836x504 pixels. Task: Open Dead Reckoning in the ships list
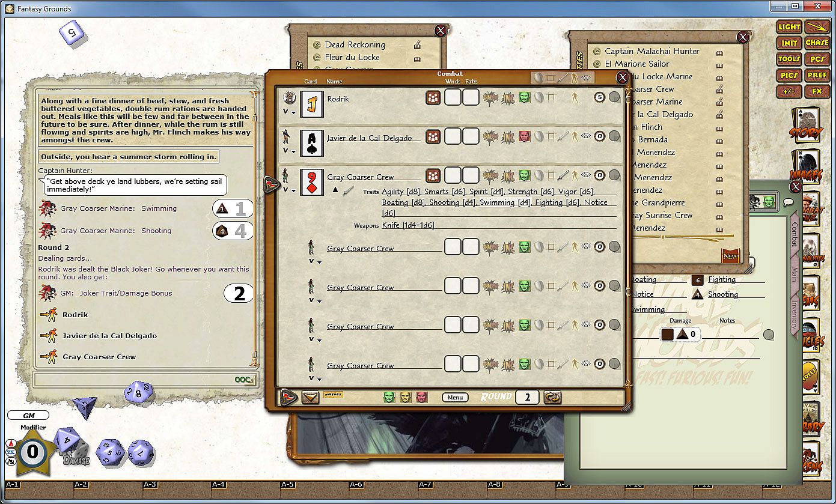click(x=355, y=44)
